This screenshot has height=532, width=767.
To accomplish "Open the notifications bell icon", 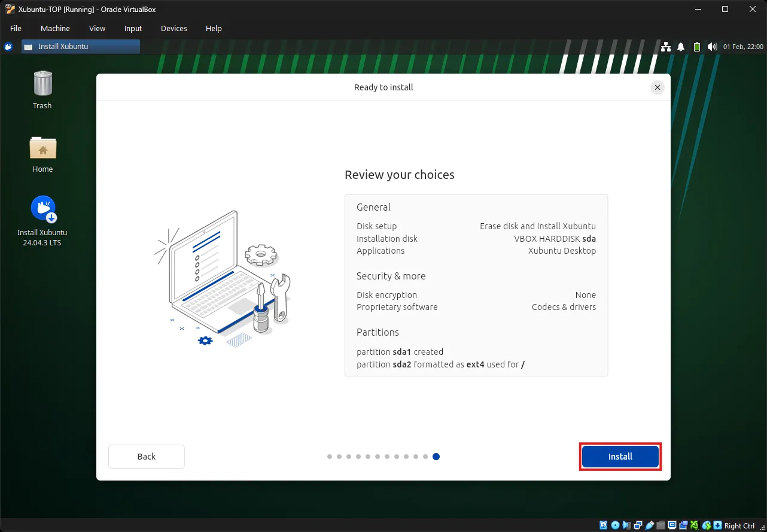I will [681, 47].
